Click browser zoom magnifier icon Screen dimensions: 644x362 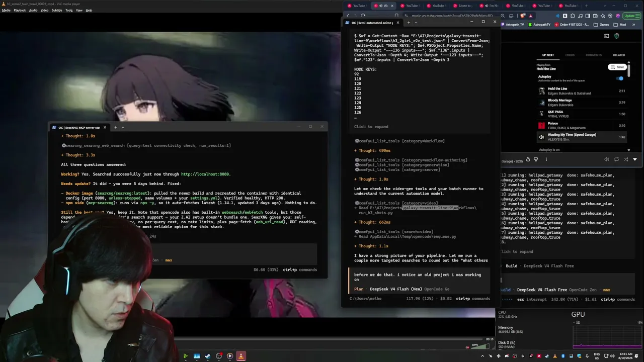coord(503,16)
